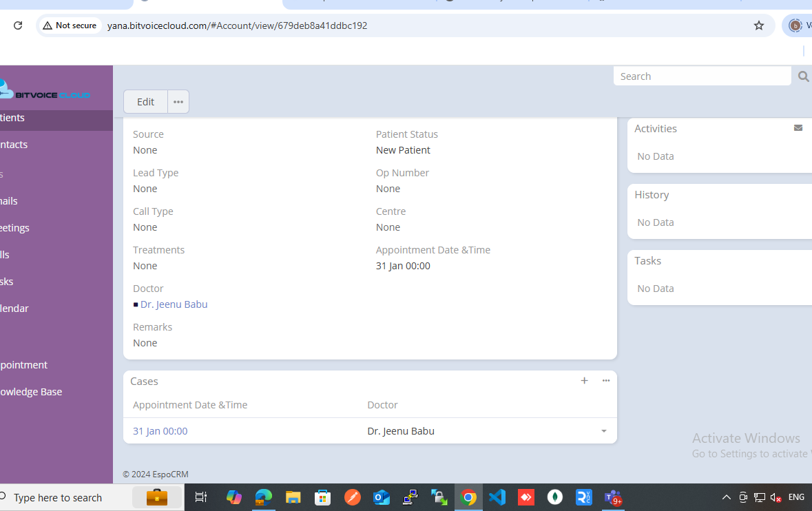Launch Outlook from the taskbar
Screen dimensions: 812x511
382,497
